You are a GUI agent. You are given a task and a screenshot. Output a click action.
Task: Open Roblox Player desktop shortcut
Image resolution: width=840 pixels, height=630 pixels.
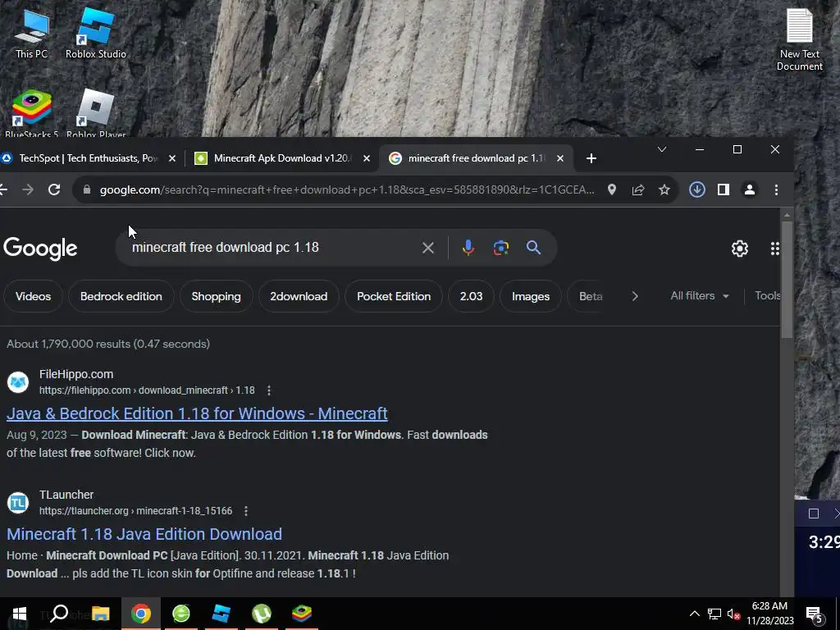coord(95,113)
